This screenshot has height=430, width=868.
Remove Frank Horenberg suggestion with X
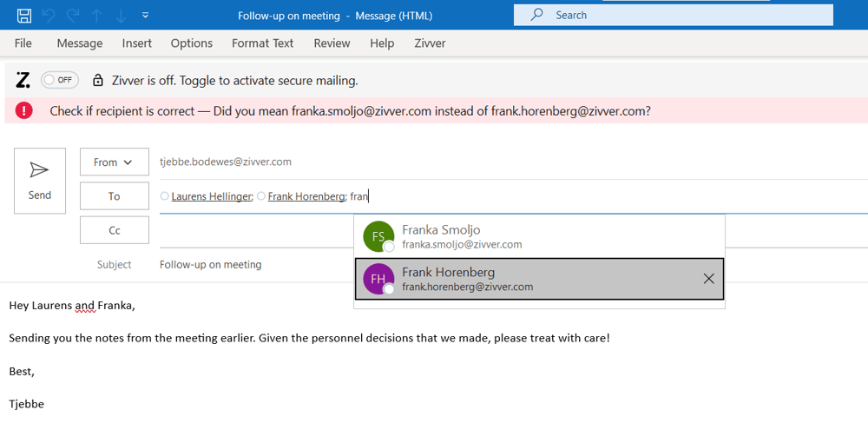(708, 279)
